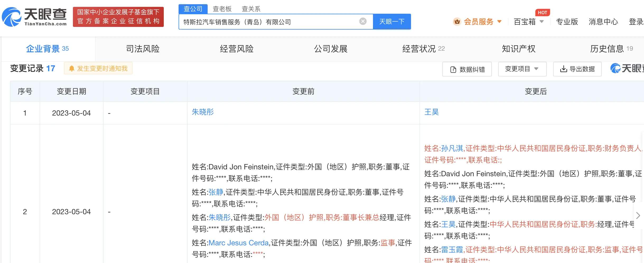Screen dimensions: 644x263
Task: Open the 历史信息 tab
Action: pyautogui.click(x=612, y=49)
